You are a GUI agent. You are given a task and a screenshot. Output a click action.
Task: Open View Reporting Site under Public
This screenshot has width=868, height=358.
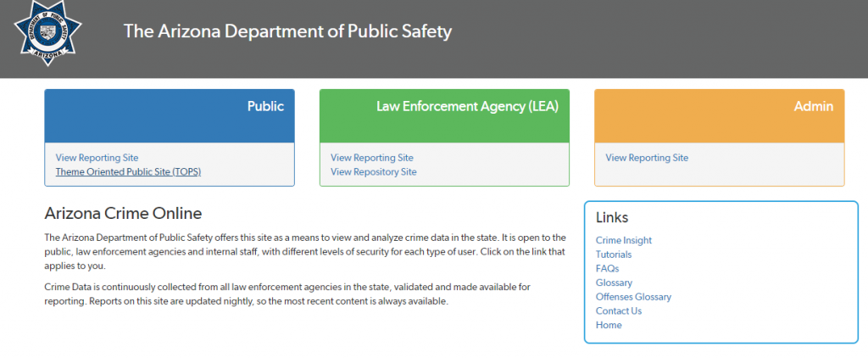point(97,158)
